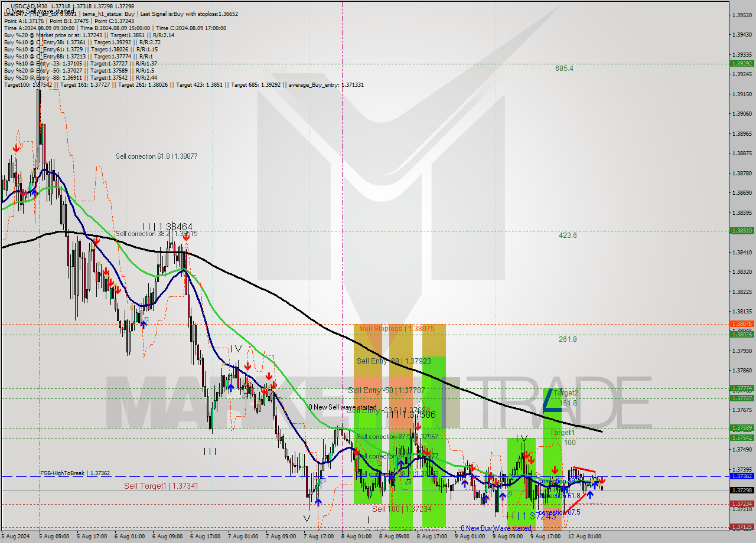Click the '| | | 1.37243' blue wave label

(531, 516)
